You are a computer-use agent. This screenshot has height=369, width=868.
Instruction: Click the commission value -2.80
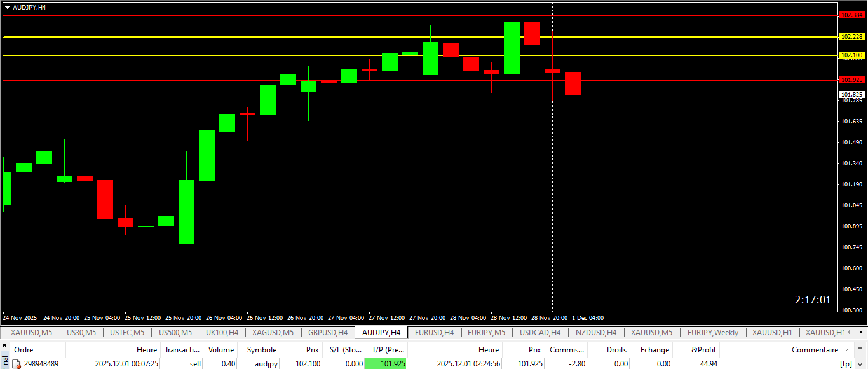click(576, 364)
